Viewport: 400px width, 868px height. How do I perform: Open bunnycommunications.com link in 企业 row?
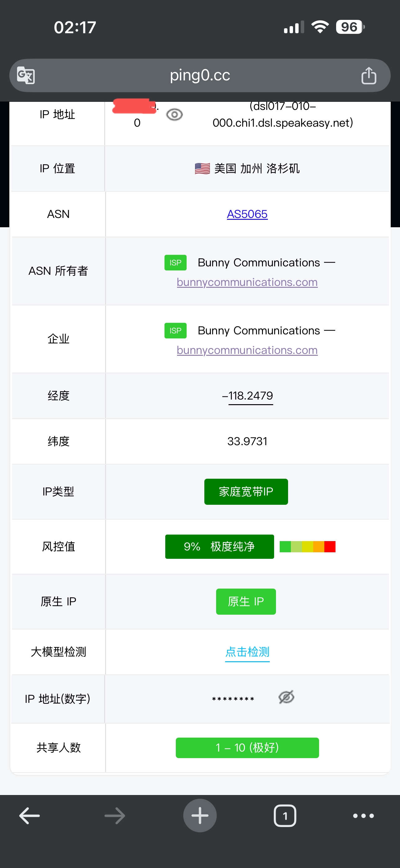tap(247, 350)
